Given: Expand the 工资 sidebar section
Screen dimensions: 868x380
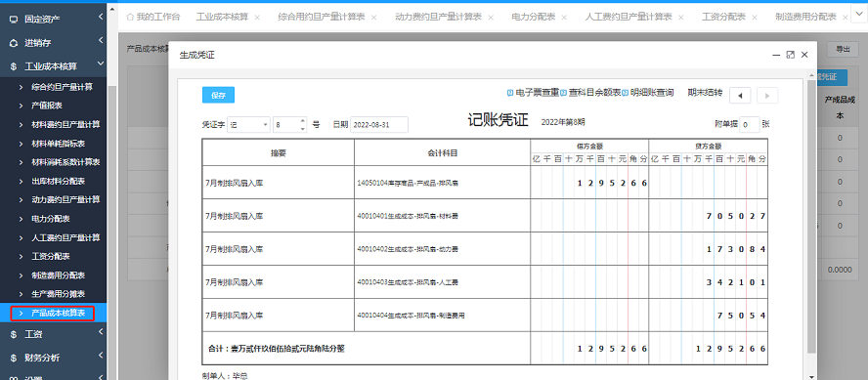Looking at the screenshot, I should pos(101,332).
